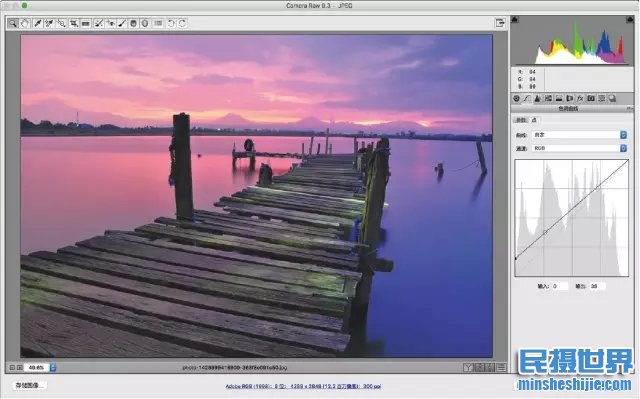Rotate the image clockwise

182,23
